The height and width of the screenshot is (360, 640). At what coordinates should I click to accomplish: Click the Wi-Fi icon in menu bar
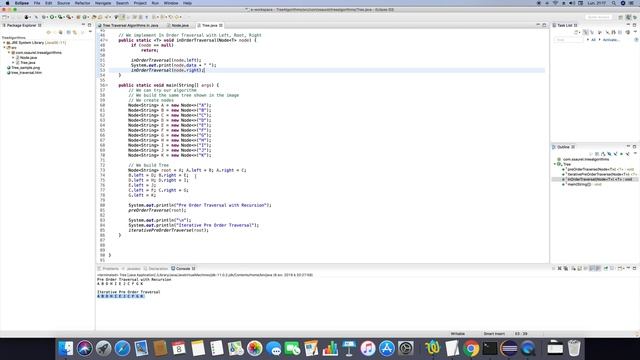[556, 3]
